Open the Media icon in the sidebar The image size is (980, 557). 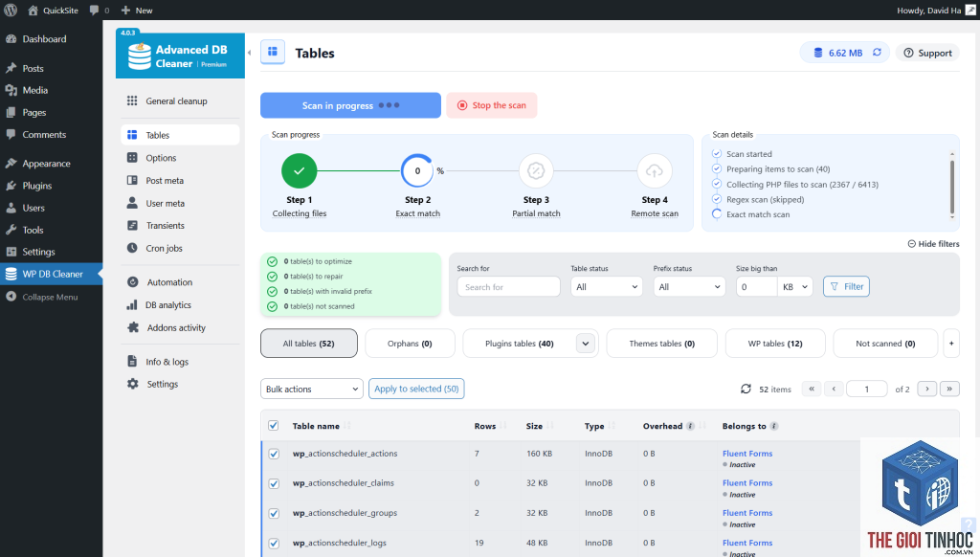point(11,90)
